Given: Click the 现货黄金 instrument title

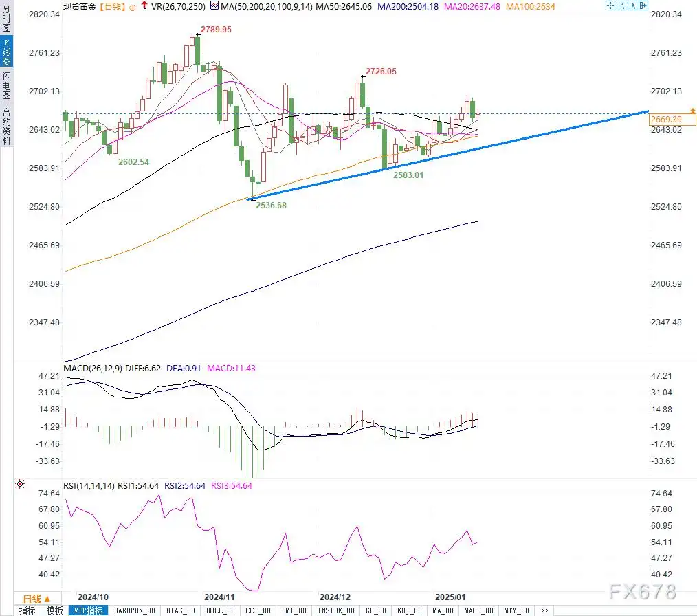Looking at the screenshot, I should (x=80, y=7).
